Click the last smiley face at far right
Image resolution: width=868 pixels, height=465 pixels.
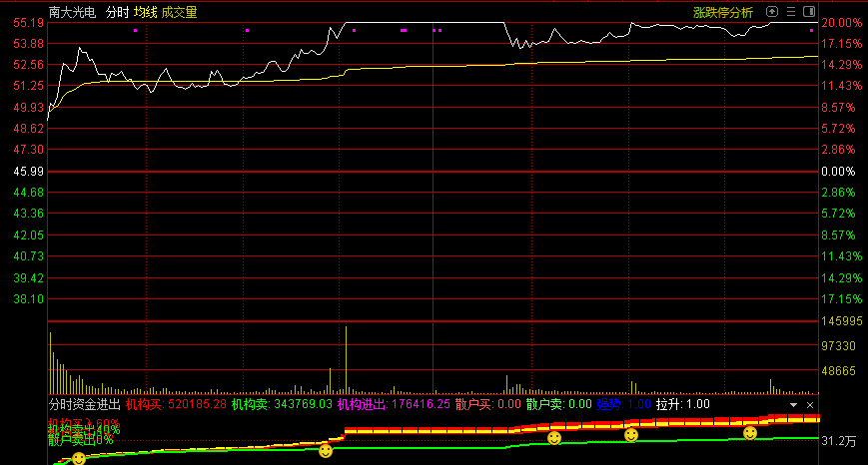(750, 432)
